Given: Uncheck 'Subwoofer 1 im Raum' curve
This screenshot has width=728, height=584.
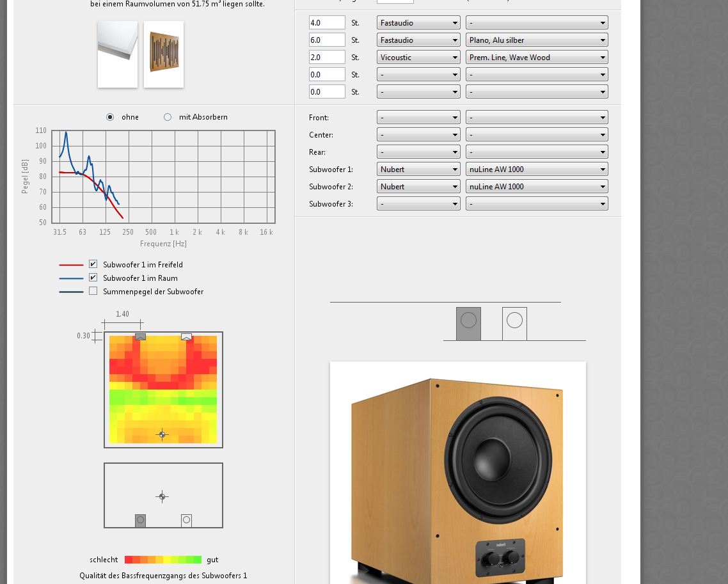Looking at the screenshot, I should [93, 278].
